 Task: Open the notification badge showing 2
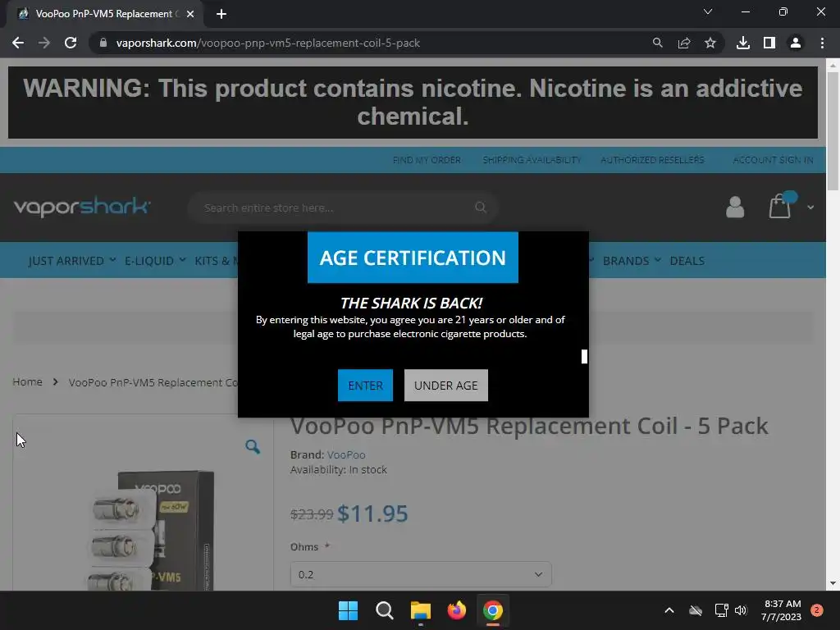click(817, 610)
